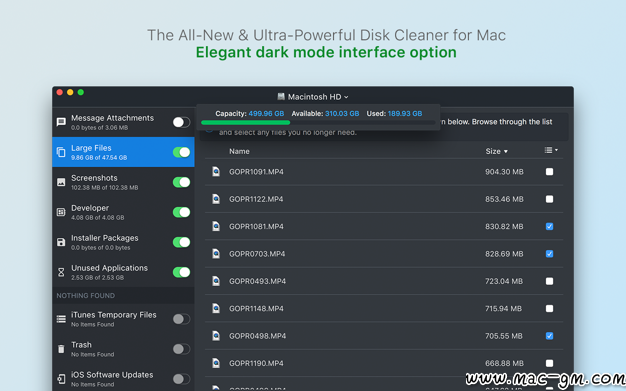
Task: Click the Large Files documents icon
Action: click(x=61, y=152)
